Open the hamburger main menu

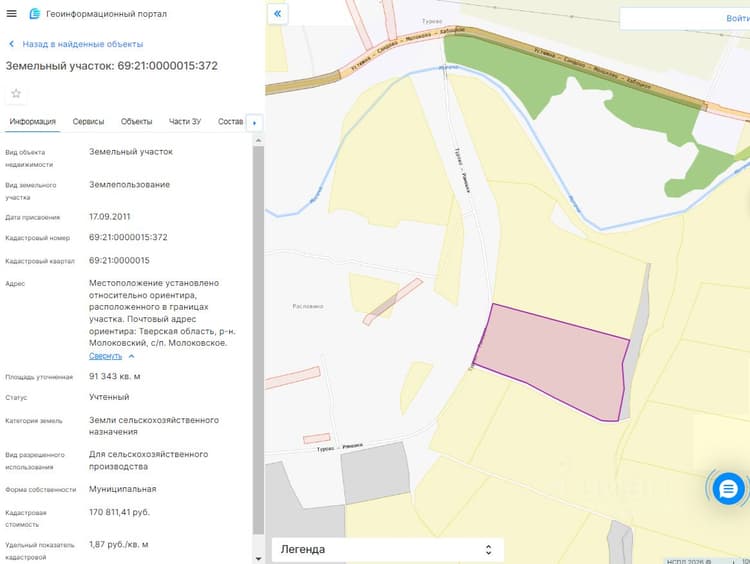coord(11,14)
